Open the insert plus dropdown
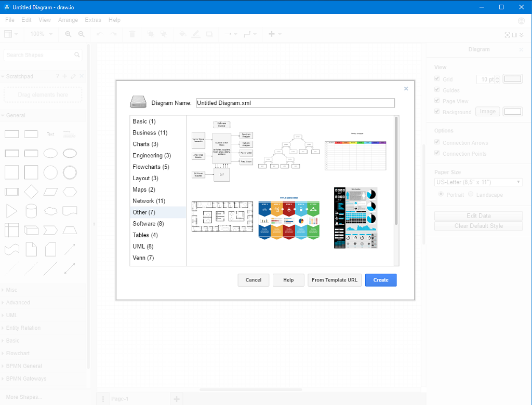The image size is (532, 405). (275, 34)
